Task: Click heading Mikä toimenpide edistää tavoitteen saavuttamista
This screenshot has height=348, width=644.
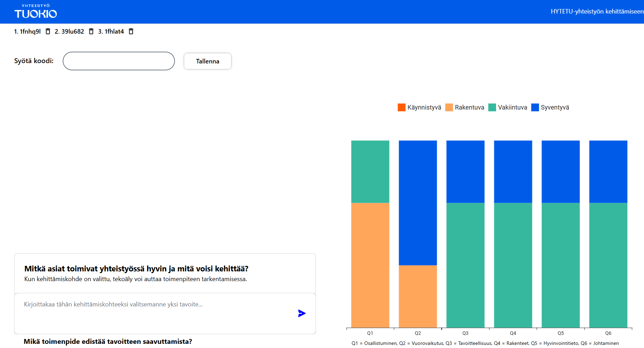Action: pyautogui.click(x=108, y=342)
